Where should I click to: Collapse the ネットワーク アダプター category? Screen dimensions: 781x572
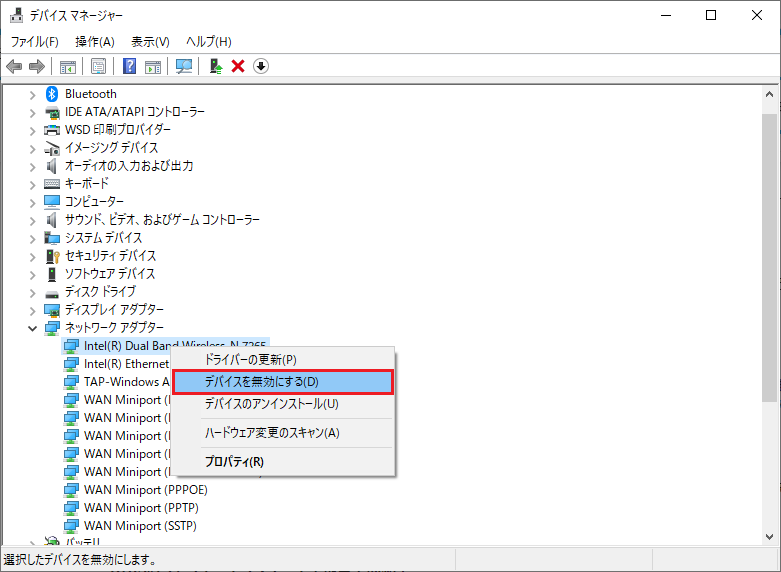pyautogui.click(x=32, y=328)
